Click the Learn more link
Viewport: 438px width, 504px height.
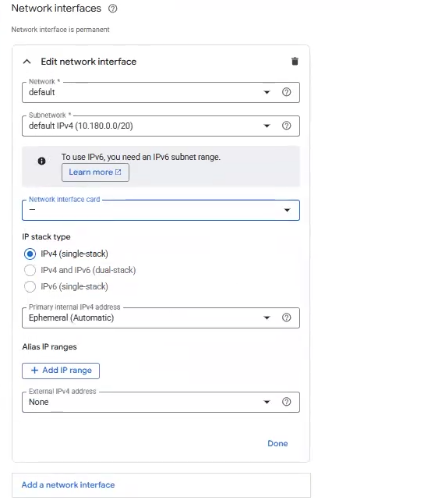tap(95, 172)
